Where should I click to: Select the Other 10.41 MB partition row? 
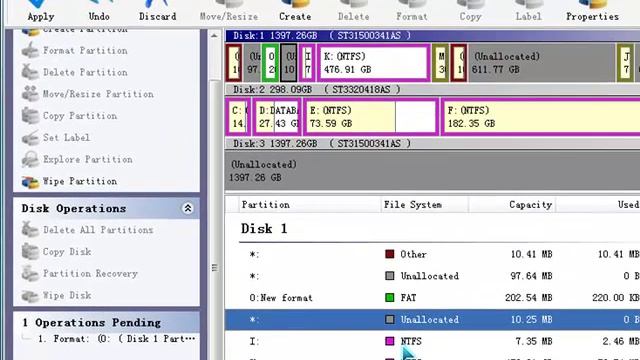(x=432, y=254)
